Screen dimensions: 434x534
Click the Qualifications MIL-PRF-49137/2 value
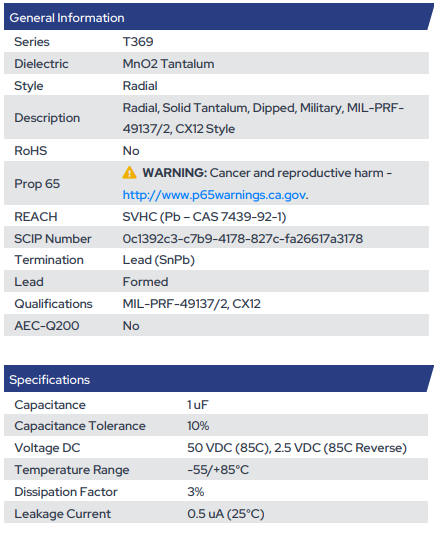(192, 304)
